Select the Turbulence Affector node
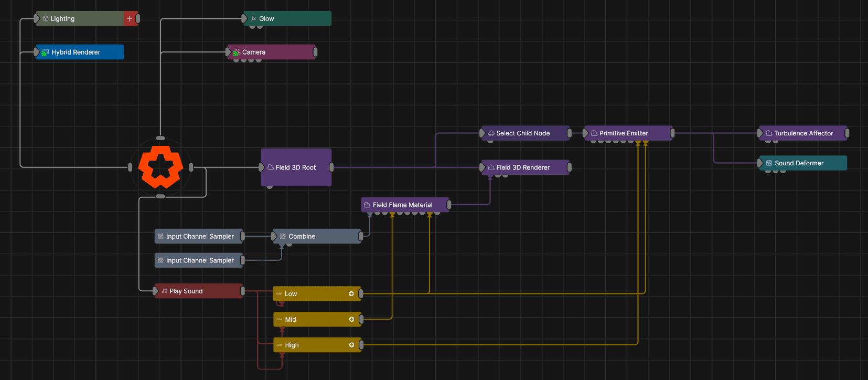This screenshot has width=868, height=380. click(803, 133)
